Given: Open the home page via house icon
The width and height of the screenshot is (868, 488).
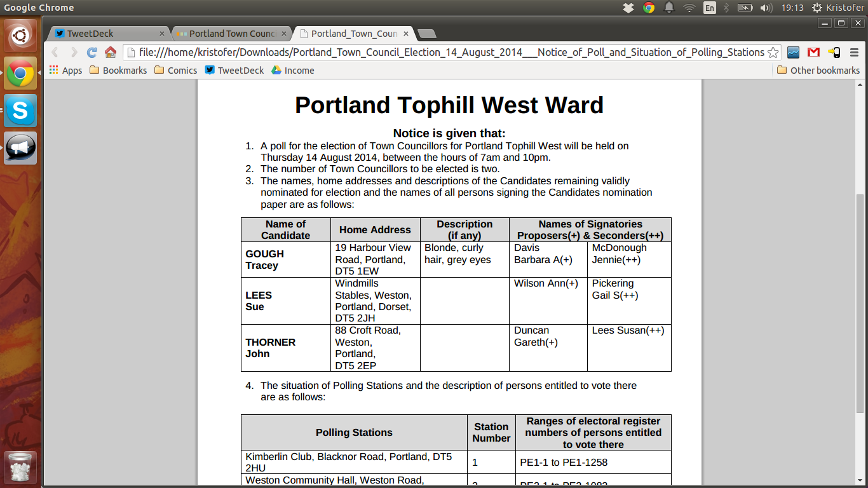Looking at the screenshot, I should pos(111,52).
